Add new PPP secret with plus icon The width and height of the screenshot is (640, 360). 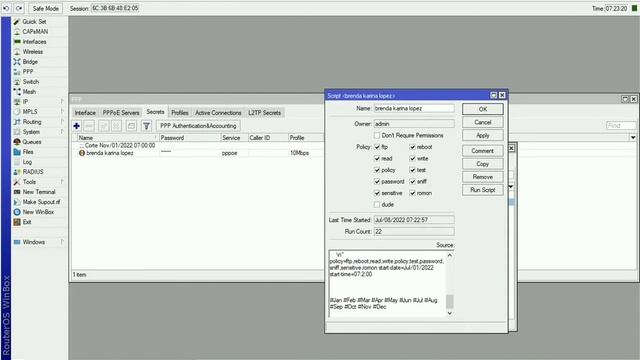point(76,126)
